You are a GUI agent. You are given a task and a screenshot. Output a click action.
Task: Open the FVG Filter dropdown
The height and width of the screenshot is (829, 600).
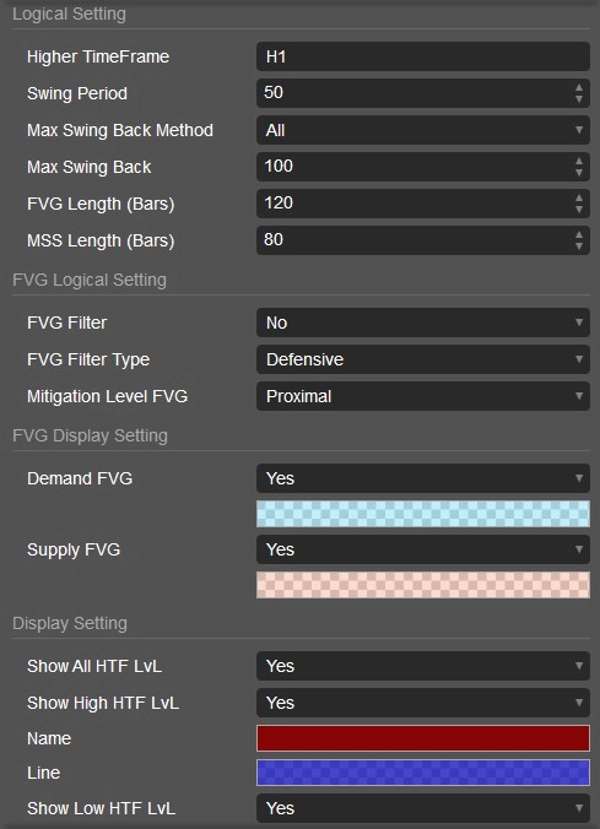pos(422,323)
